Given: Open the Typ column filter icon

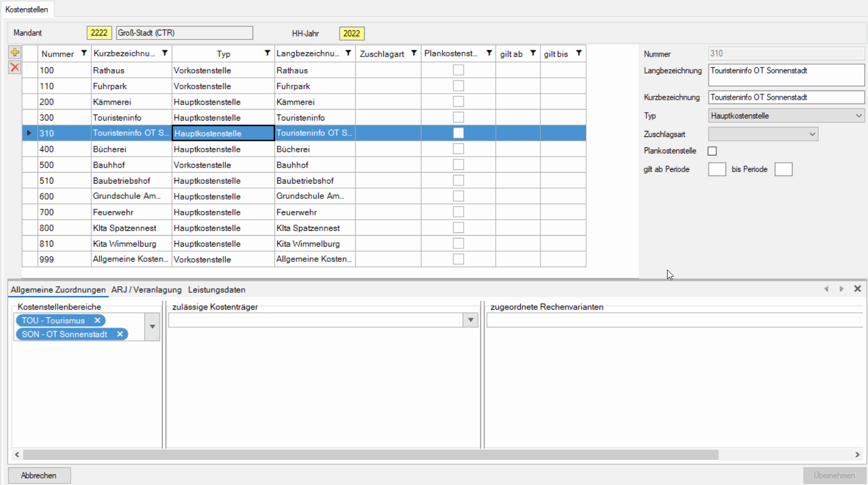Looking at the screenshot, I should 267,53.
